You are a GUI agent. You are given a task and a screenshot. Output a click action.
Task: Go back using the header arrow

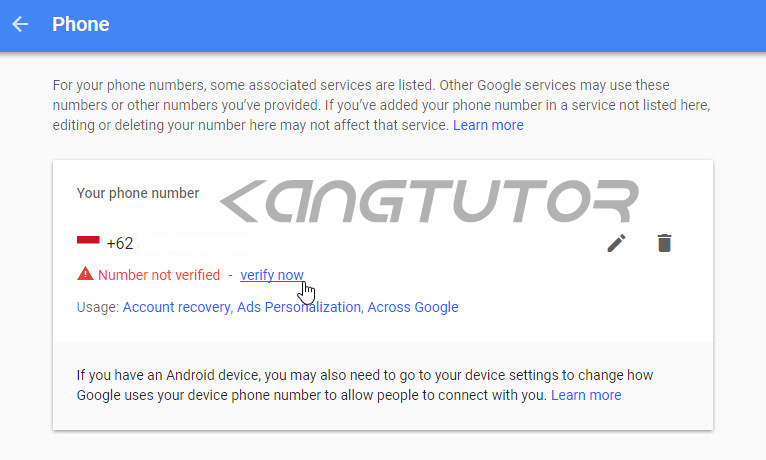click(20, 24)
